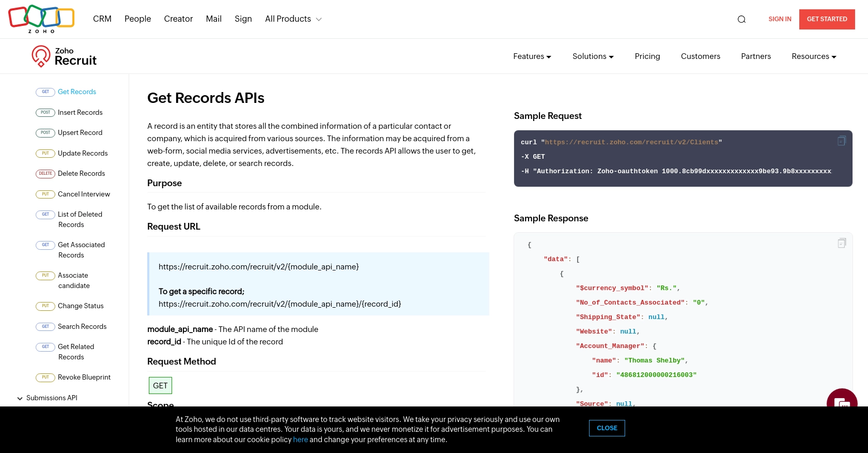This screenshot has height=453, width=868.
Task: Open Search Records in sidebar
Action: (x=82, y=327)
